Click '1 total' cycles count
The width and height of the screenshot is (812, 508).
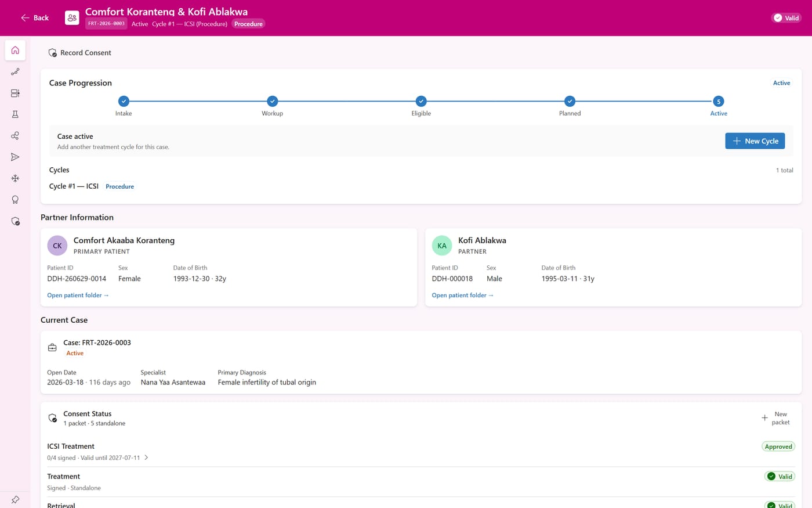(x=784, y=170)
